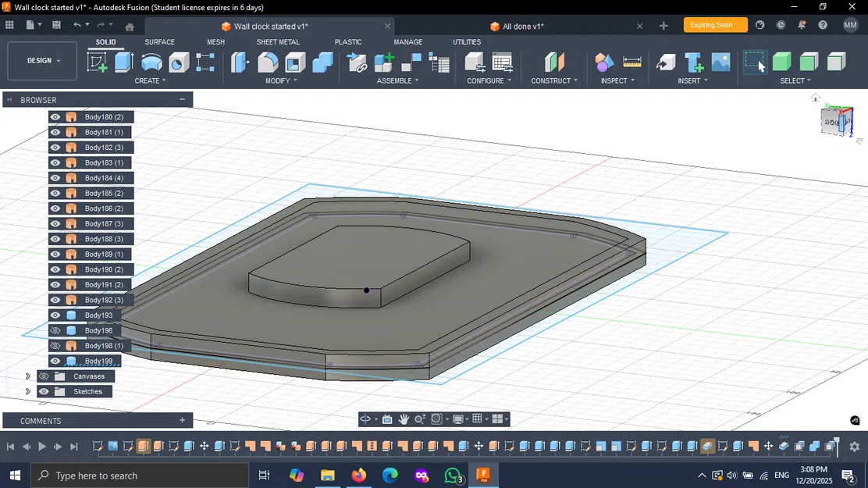This screenshot has width=868, height=488.
Task: Click the Create Sketch tool icon
Action: 98,62
